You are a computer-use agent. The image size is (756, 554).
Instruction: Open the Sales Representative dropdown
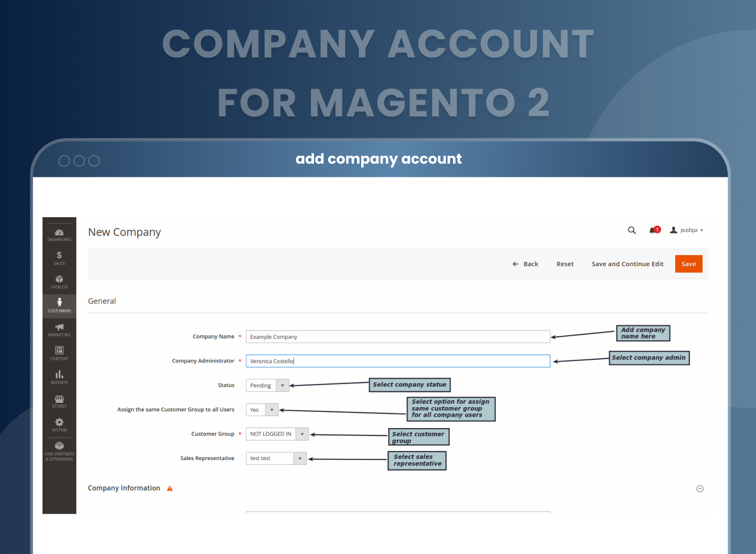(276, 459)
